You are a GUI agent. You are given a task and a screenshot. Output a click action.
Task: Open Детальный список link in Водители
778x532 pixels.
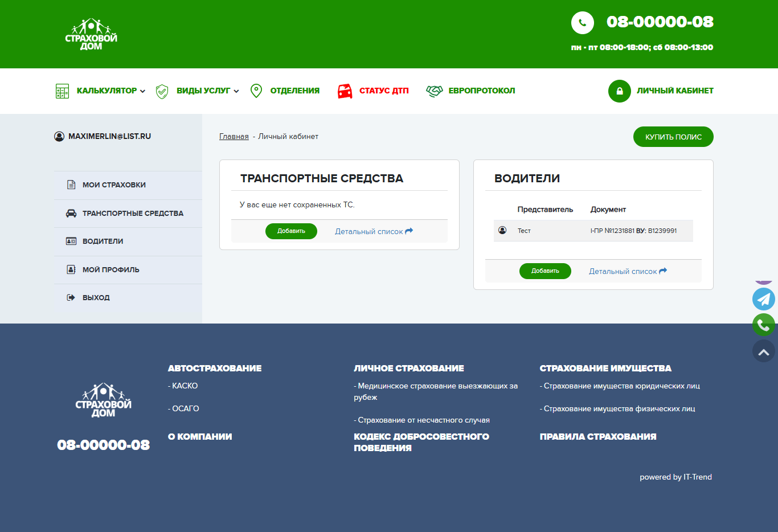click(x=628, y=272)
